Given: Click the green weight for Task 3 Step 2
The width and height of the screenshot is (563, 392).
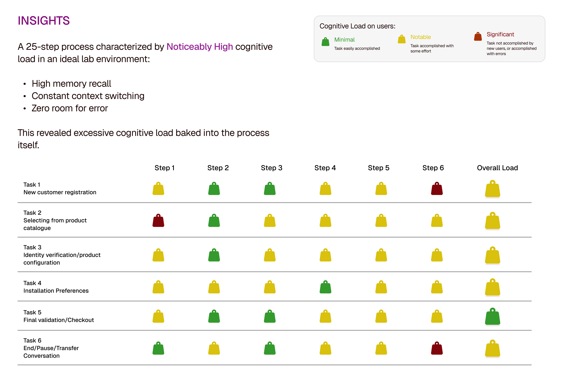Looking at the screenshot, I should (x=214, y=255).
